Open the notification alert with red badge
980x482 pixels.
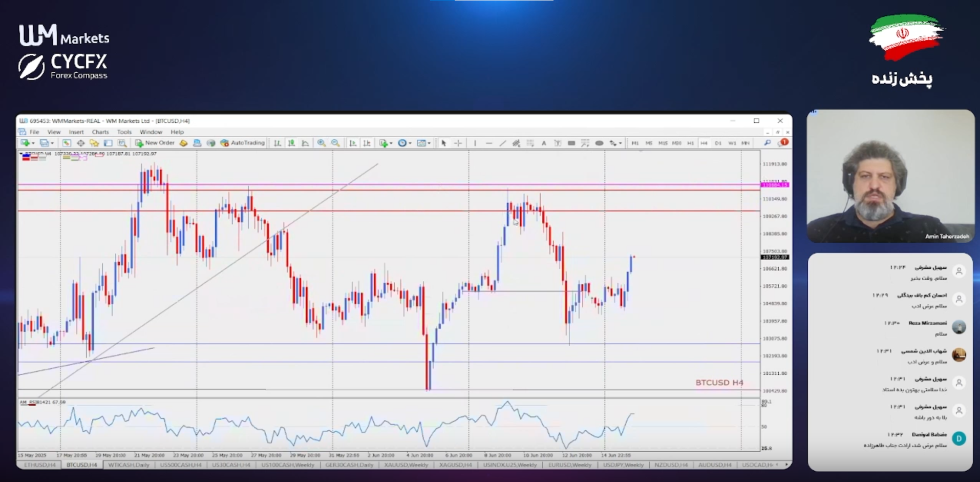point(783,143)
